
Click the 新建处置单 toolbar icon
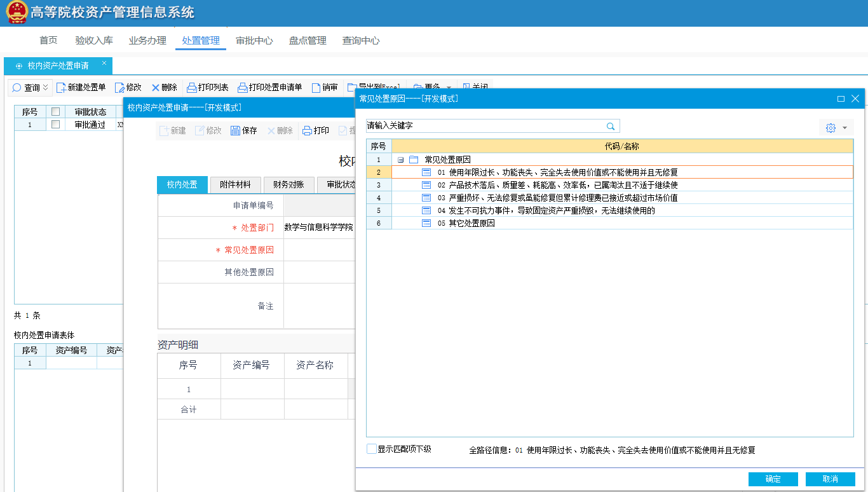click(x=61, y=88)
